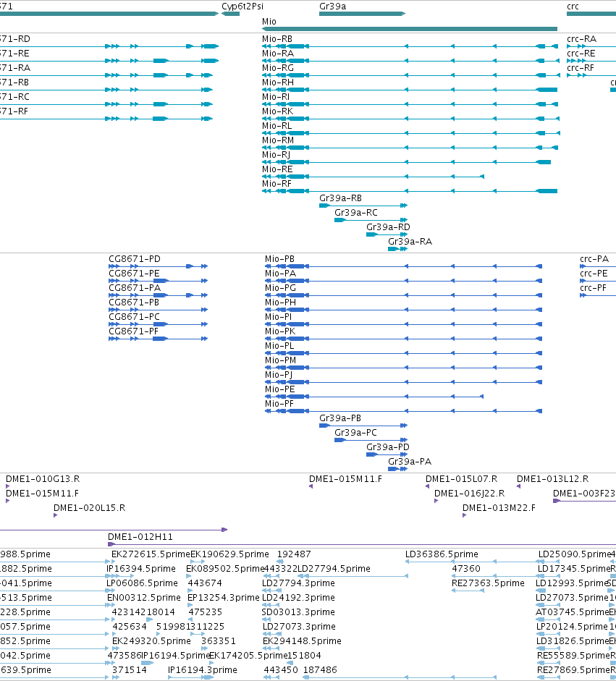This screenshot has width=616, height=681.
Task: Select the Mio-PB protein label
Action: tap(279, 259)
